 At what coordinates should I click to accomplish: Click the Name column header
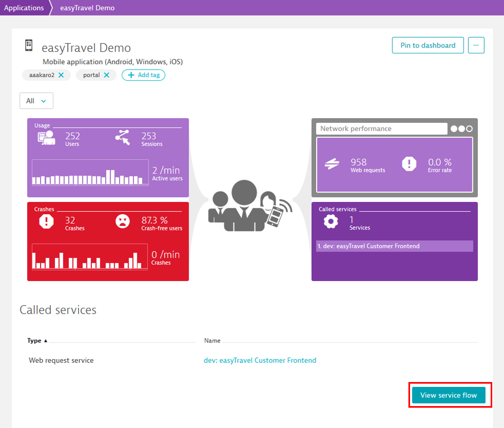coord(212,340)
